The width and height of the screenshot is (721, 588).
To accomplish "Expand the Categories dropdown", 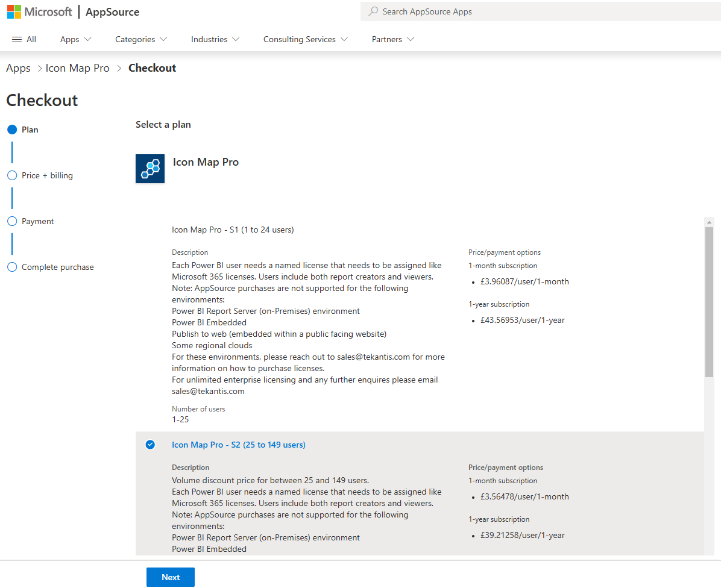I will pos(141,39).
